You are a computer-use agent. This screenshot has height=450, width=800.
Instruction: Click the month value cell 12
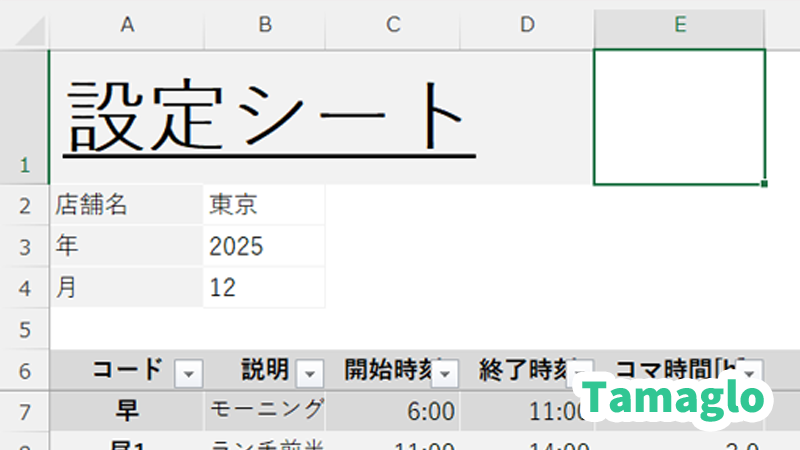pos(264,288)
